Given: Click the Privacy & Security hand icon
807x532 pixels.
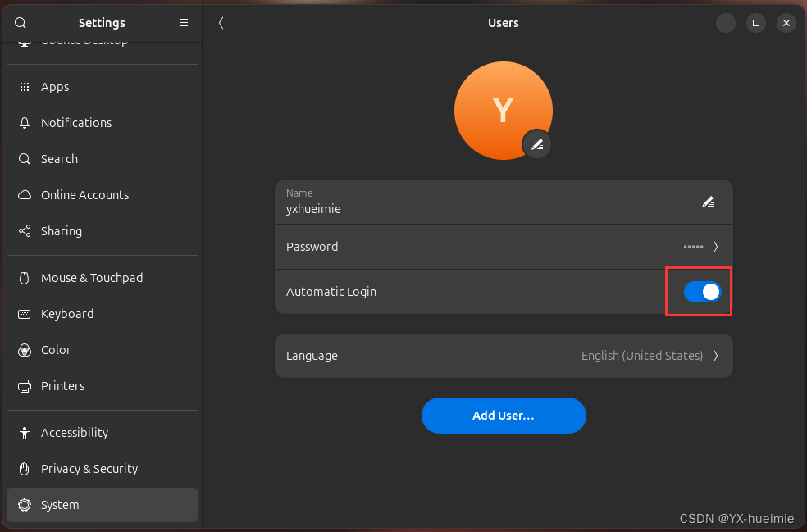Looking at the screenshot, I should (24, 469).
